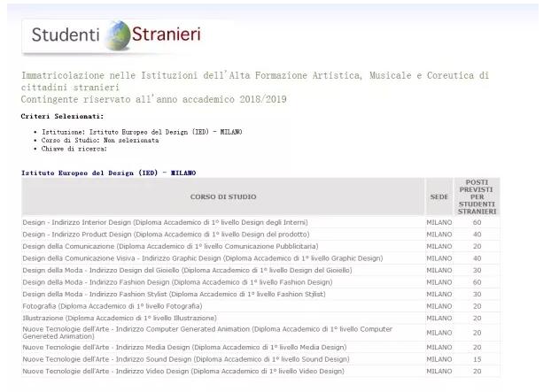551x392 pixels.
Task: Click the 'Stranieri' word in the logo
Action: coord(167,35)
